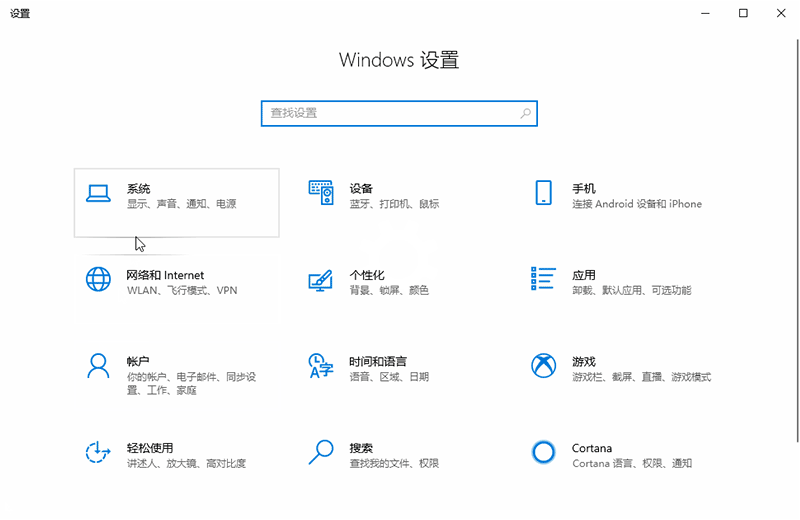Click the person icon for 帐户
Image resolution: width=800 pixels, height=520 pixels.
(x=97, y=366)
